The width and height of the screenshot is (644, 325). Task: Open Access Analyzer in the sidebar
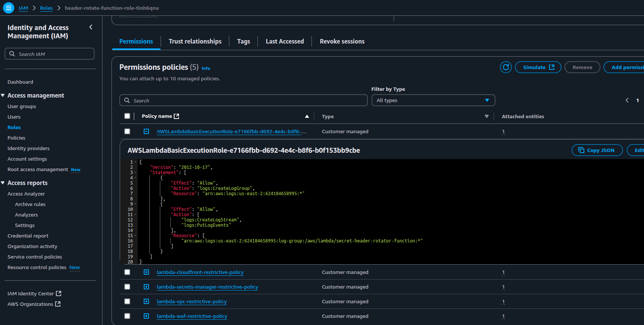click(x=26, y=194)
